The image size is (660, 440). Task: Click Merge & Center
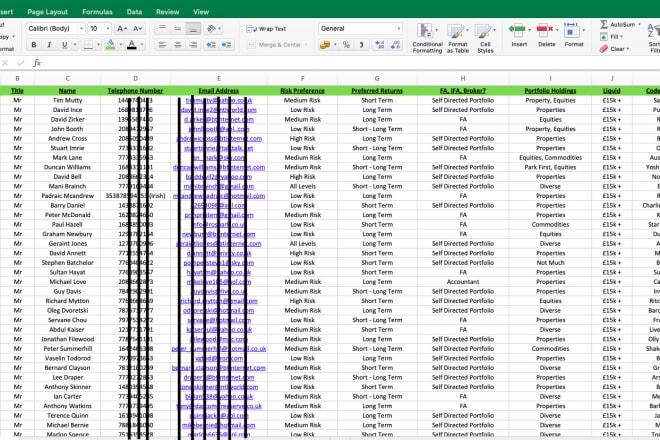coord(274,45)
